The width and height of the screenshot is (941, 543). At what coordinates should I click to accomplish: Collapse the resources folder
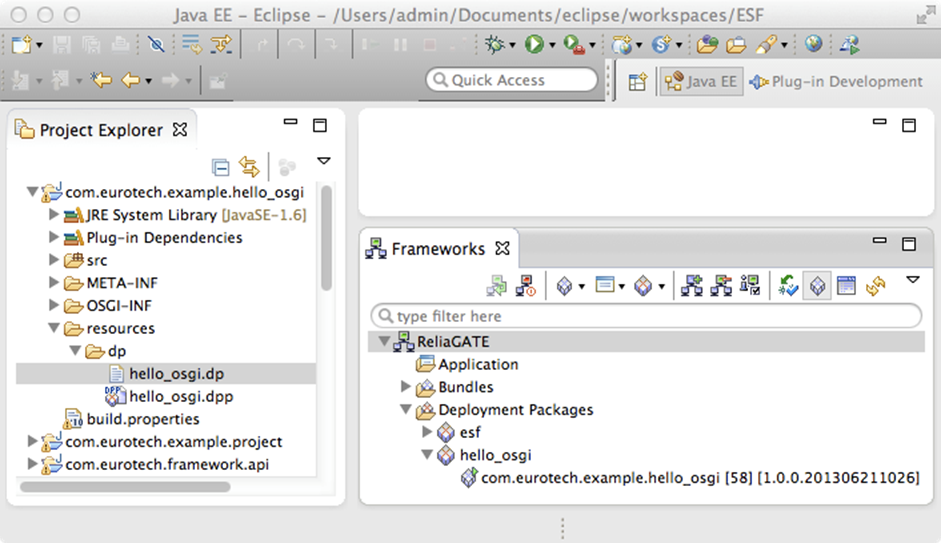click(53, 328)
